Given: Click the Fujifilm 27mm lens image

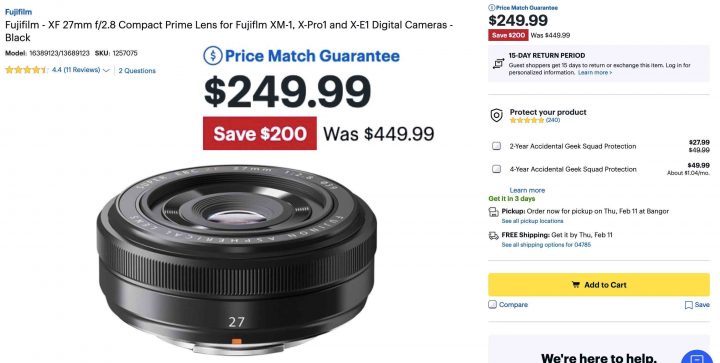Looking at the screenshot, I should 236,259.
